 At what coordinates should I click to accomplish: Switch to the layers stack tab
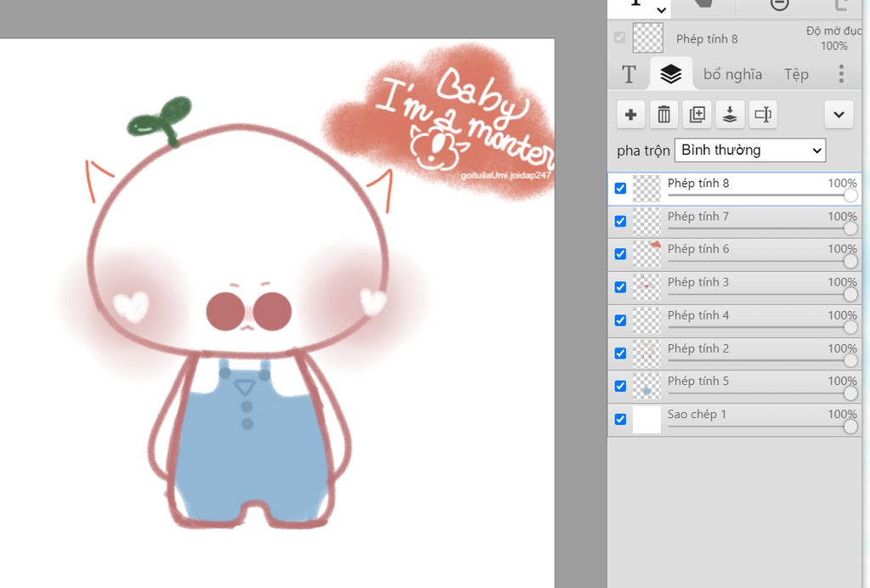pos(671,74)
